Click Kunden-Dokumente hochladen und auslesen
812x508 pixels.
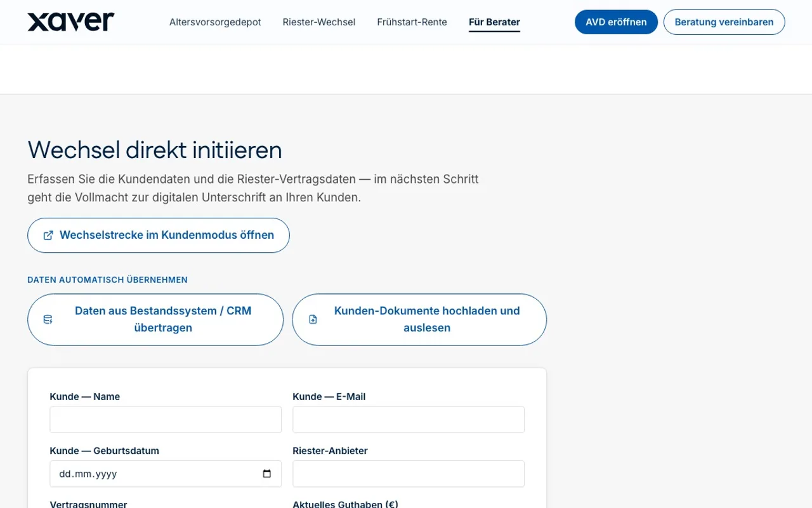tap(419, 319)
